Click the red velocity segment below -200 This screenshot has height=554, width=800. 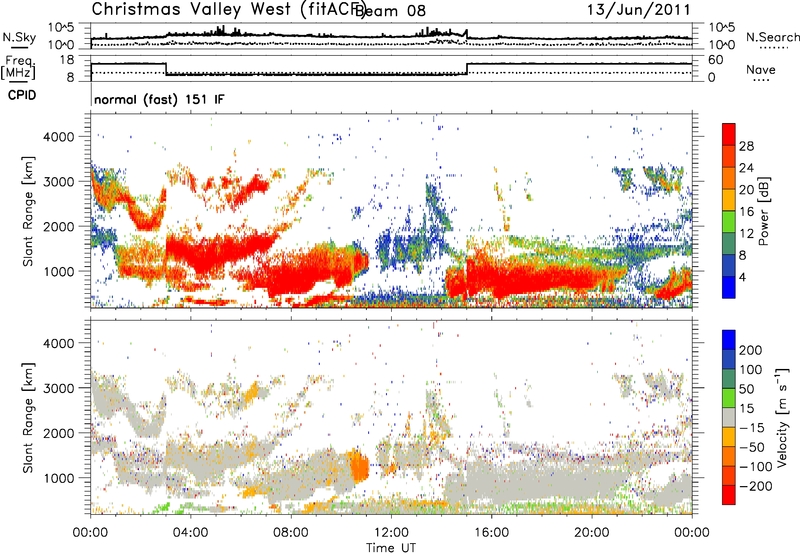point(729,495)
